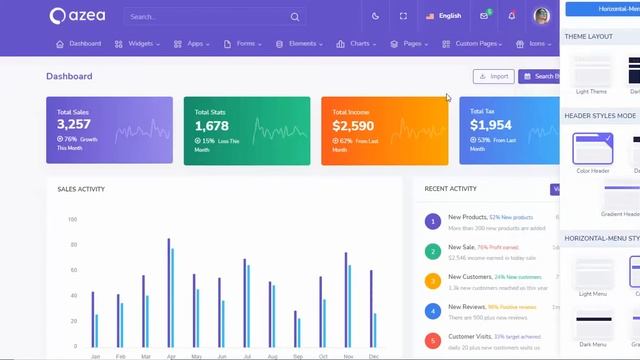Open the Total Stats card
640x360 pixels.
[x=247, y=131]
